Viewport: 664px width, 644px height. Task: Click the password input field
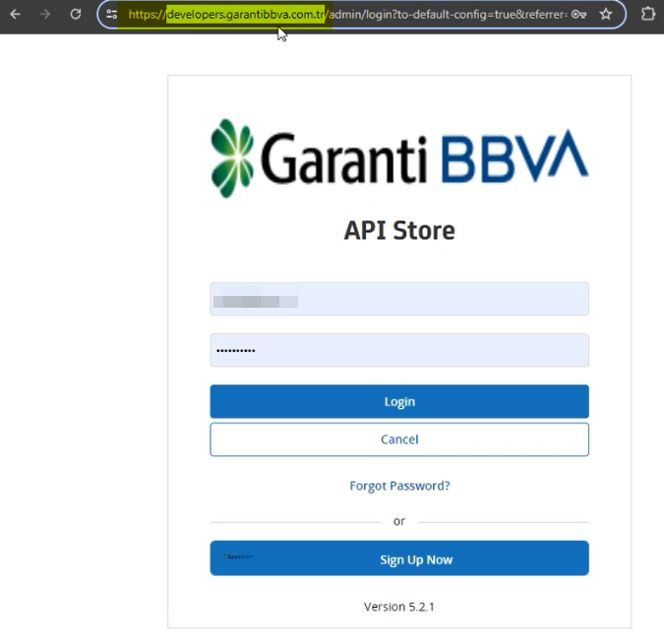pos(399,350)
